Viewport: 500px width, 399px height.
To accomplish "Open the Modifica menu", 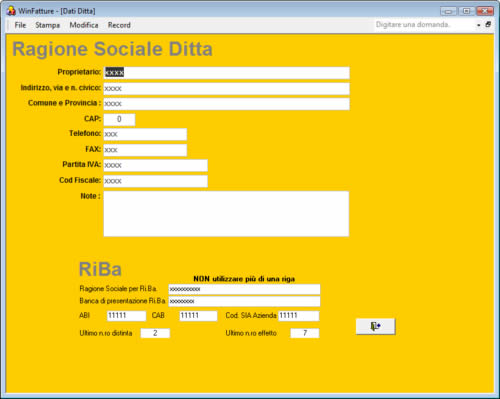I will (x=84, y=25).
